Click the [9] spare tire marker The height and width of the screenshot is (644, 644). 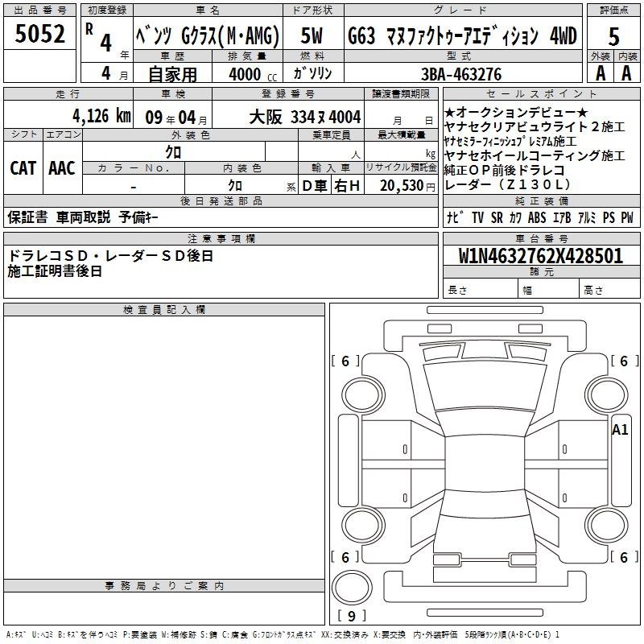pos(351,617)
